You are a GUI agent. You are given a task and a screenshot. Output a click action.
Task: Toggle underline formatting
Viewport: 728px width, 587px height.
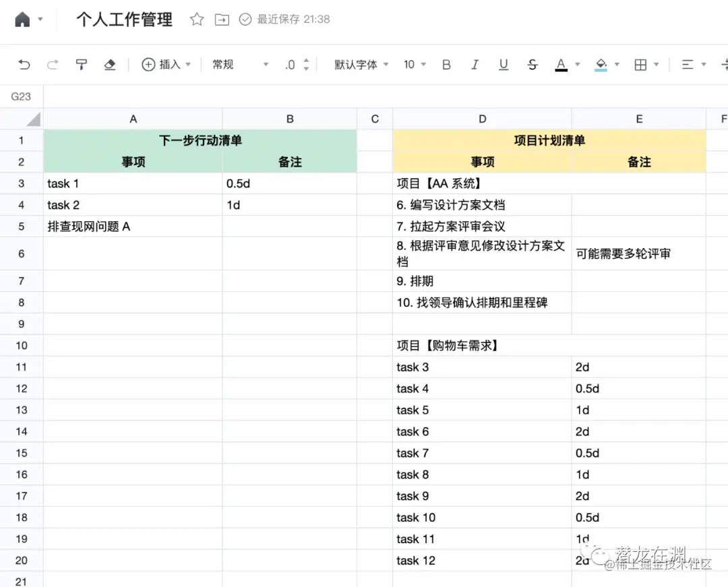tap(504, 65)
